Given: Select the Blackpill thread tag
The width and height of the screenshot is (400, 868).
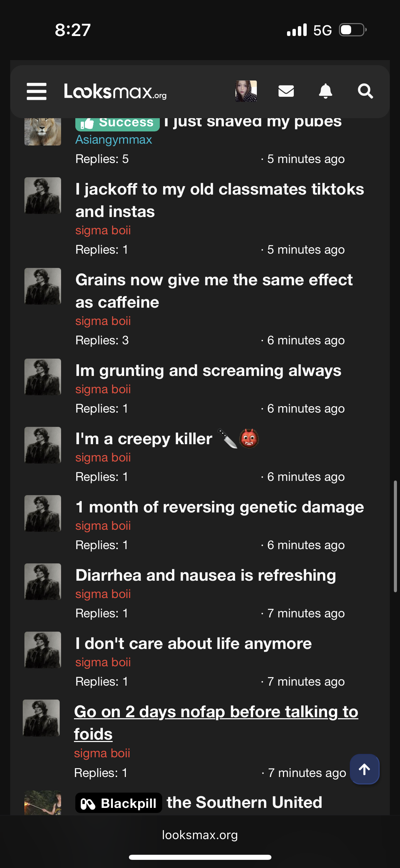Looking at the screenshot, I should pos(118,803).
